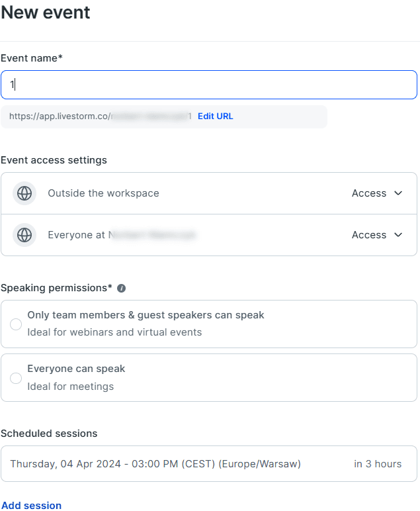Click the info icon next to Speaking permissions

tap(122, 289)
